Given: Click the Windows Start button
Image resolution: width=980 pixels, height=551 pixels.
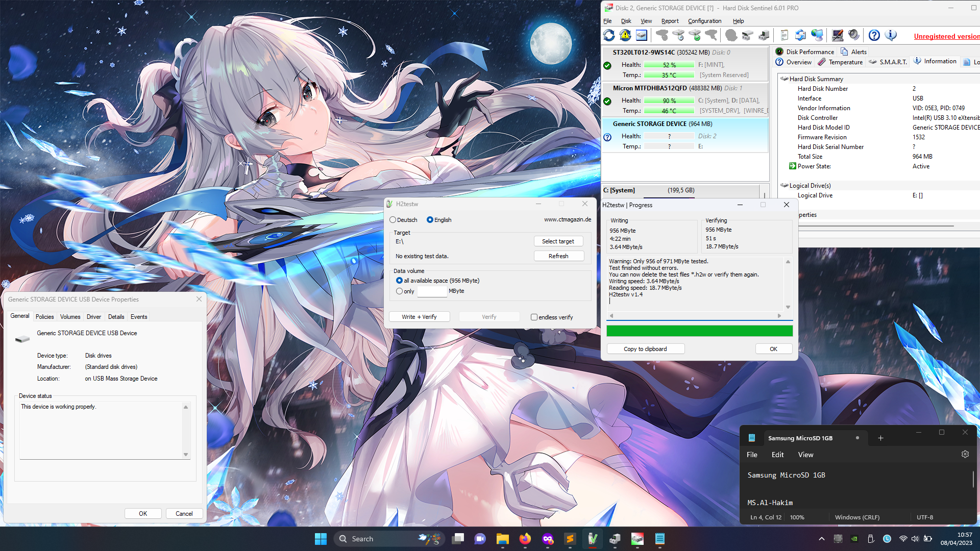Looking at the screenshot, I should click(321, 539).
